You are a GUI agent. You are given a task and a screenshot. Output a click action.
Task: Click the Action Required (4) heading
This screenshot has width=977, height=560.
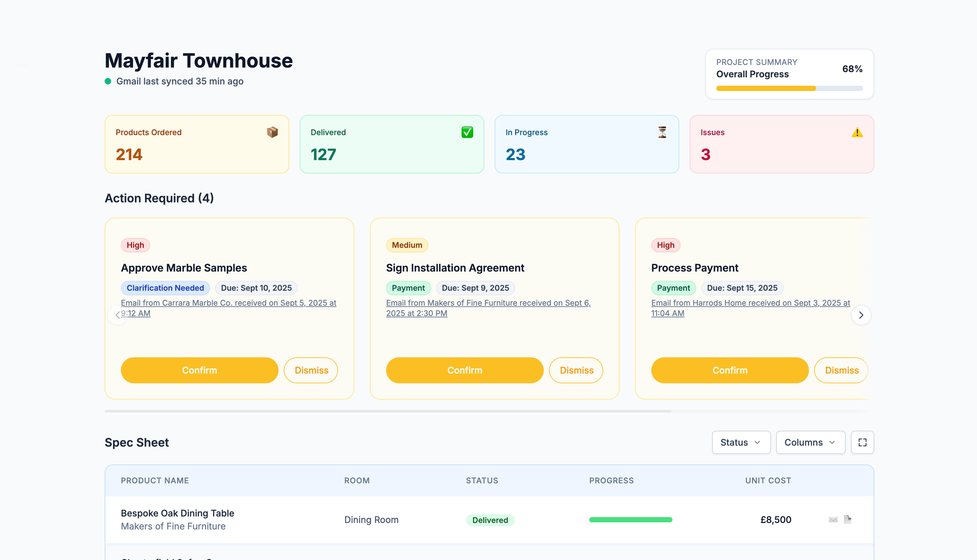[x=159, y=198]
